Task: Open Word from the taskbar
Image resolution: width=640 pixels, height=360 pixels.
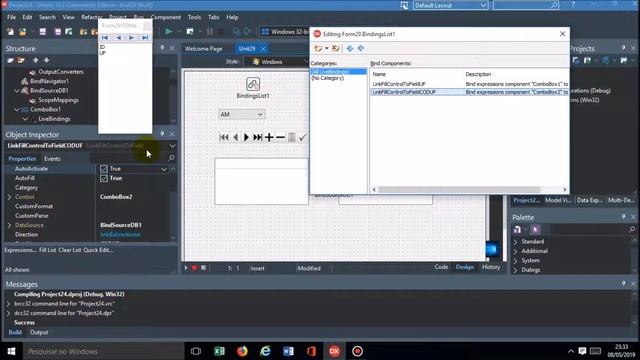Action: (x=288, y=351)
